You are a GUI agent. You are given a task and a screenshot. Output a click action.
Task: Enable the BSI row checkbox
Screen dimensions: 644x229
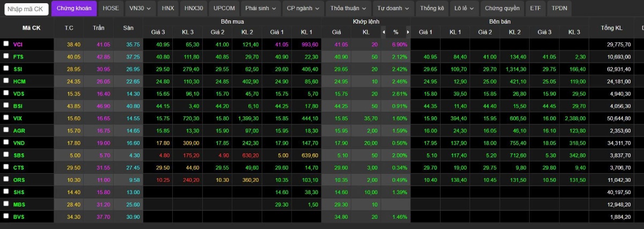(x=6, y=105)
